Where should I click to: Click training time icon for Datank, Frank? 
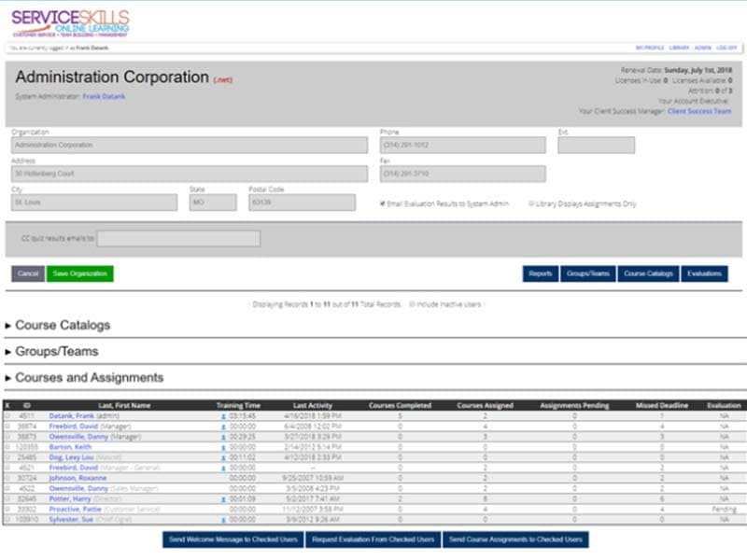(x=223, y=415)
